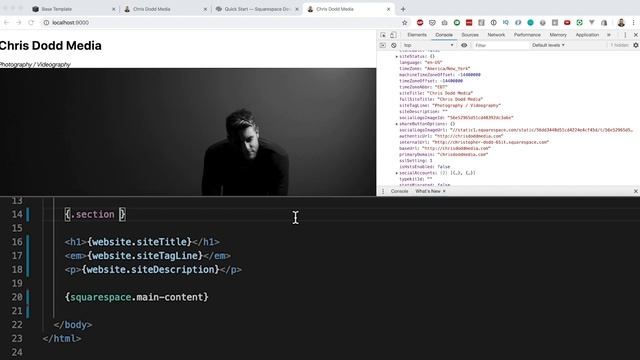Click line number 19 in the gutter
This screenshot has width=640, height=360.
coord(17,283)
